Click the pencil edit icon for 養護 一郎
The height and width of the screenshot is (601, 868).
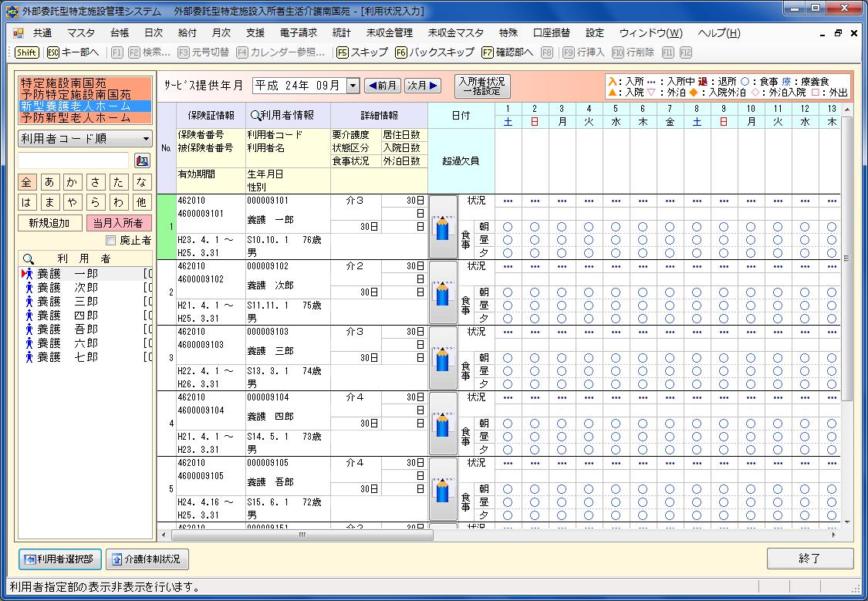click(x=442, y=227)
